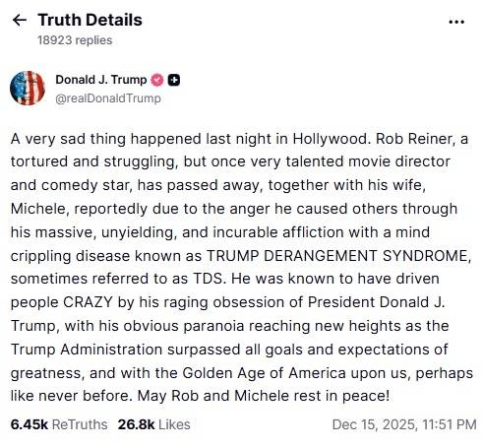Viewport: 483px width, 448px height.
Task: Open the three-dot more options menu
Action: point(456,22)
